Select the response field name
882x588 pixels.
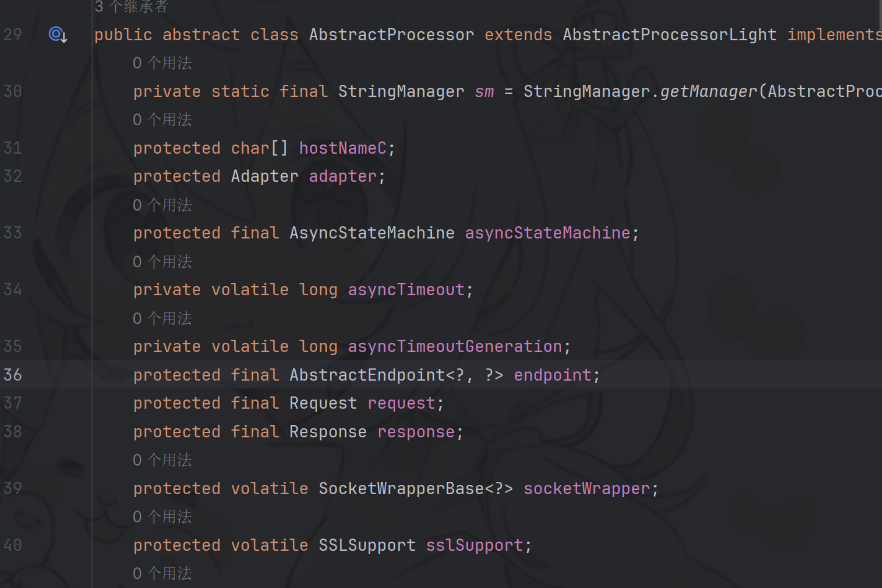coord(415,432)
